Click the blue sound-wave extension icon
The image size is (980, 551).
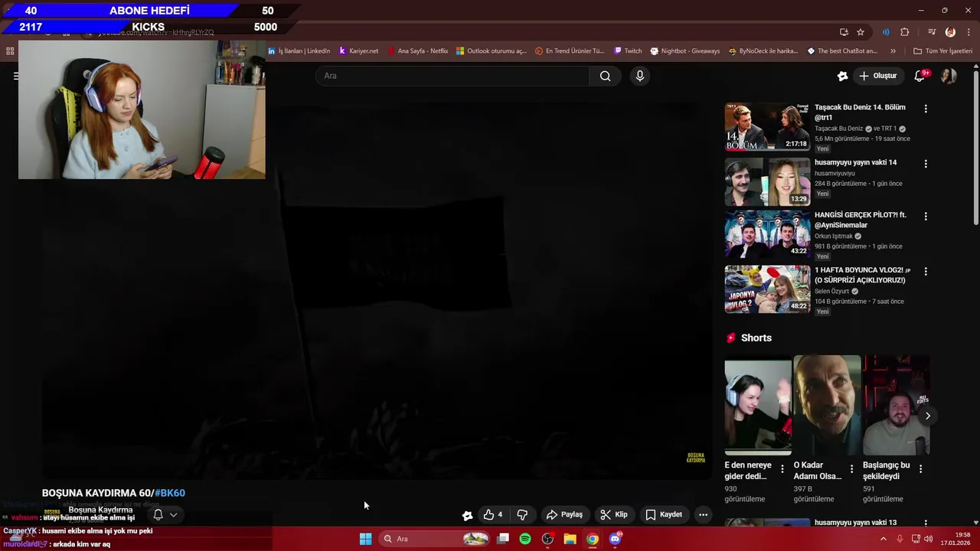pos(886,32)
